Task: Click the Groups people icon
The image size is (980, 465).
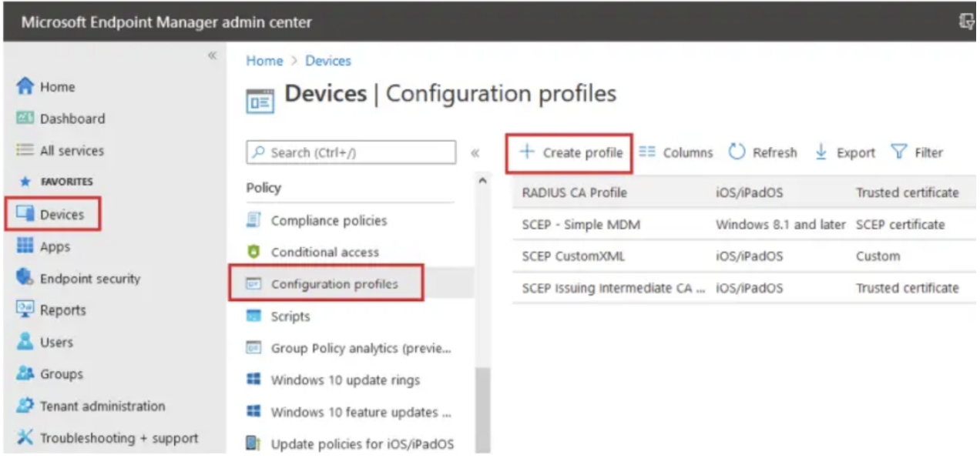Action: [x=25, y=374]
